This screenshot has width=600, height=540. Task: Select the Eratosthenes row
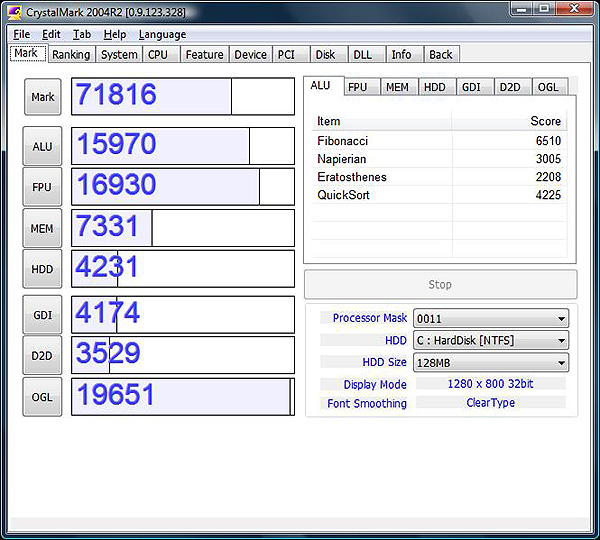point(439,177)
